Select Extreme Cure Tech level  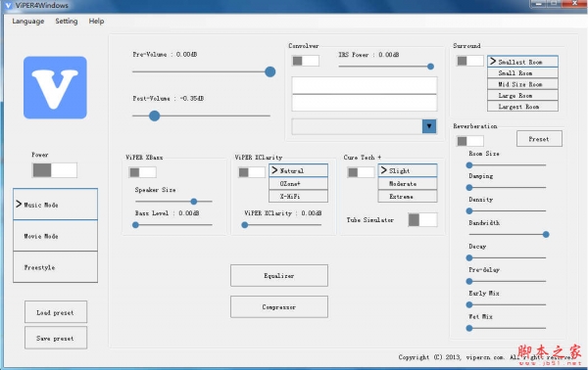click(x=408, y=196)
